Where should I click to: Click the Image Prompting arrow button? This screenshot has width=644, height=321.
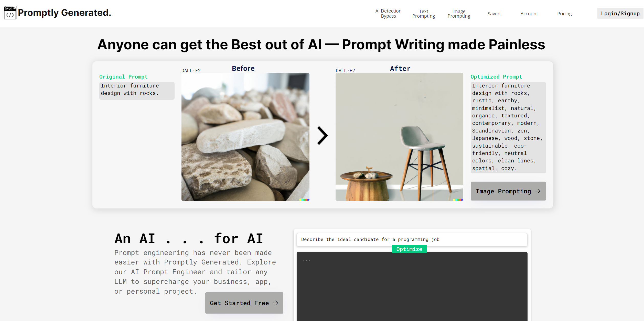coord(508,191)
